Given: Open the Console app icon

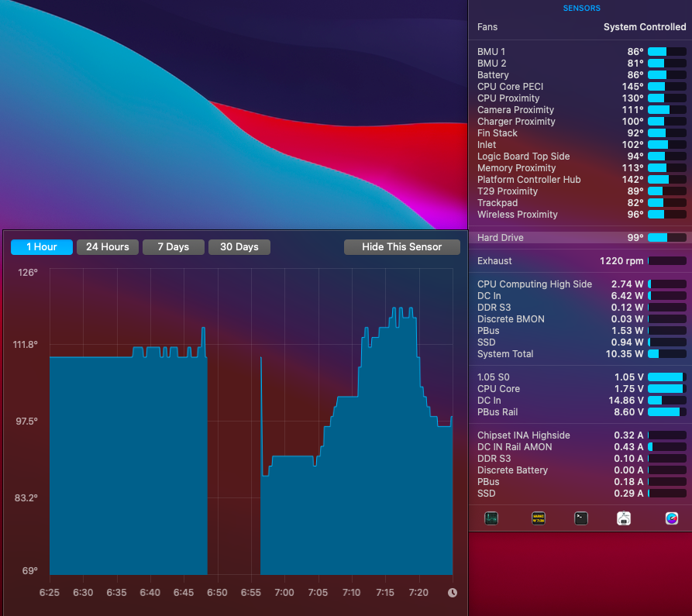Looking at the screenshot, I should (x=539, y=518).
